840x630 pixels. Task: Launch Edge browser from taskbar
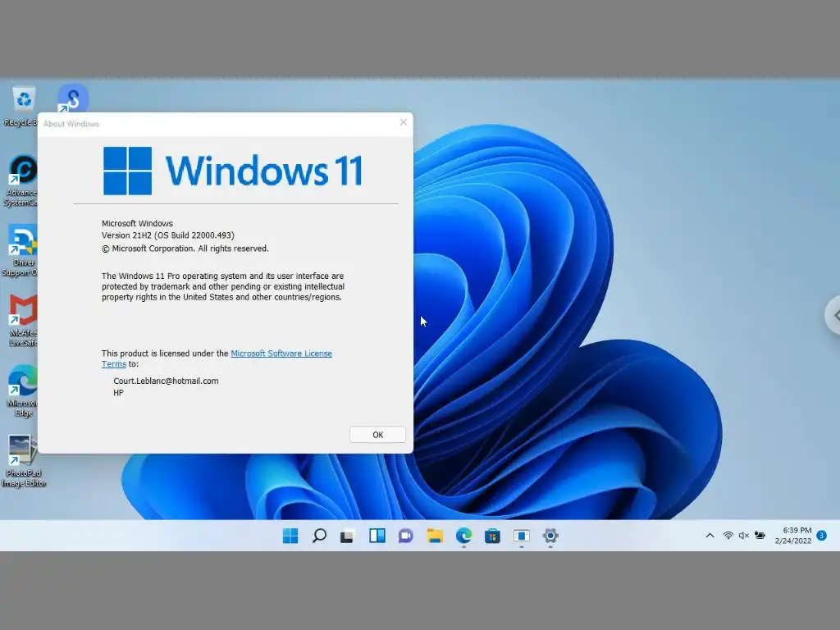[x=464, y=536]
